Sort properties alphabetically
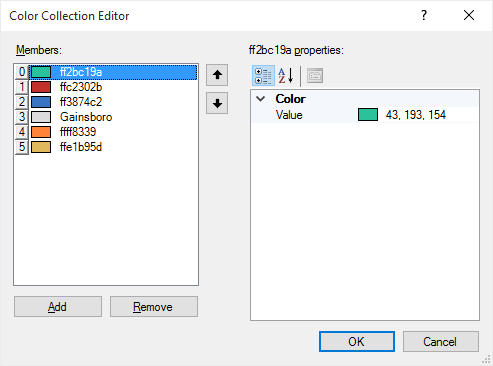 pyautogui.click(x=286, y=76)
